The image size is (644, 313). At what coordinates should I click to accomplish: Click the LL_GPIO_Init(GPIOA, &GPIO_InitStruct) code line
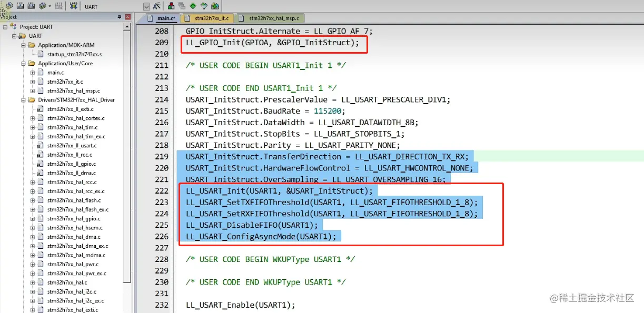point(272,43)
